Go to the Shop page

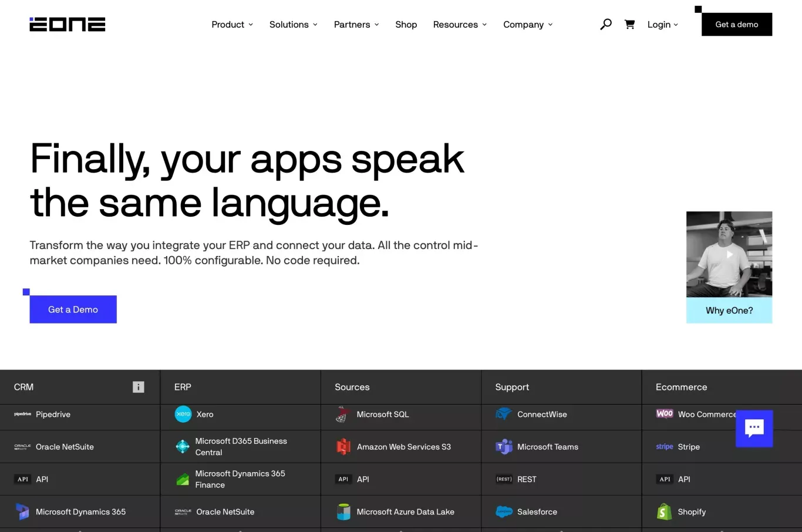pos(406,24)
